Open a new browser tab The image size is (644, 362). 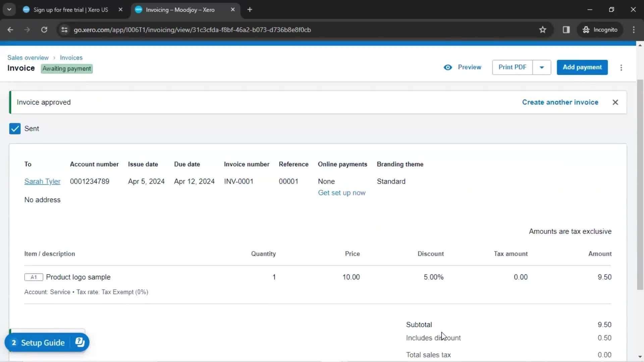(250, 10)
